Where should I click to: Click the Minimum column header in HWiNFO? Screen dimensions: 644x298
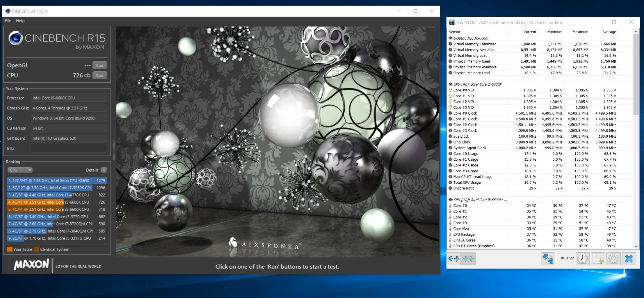point(551,32)
